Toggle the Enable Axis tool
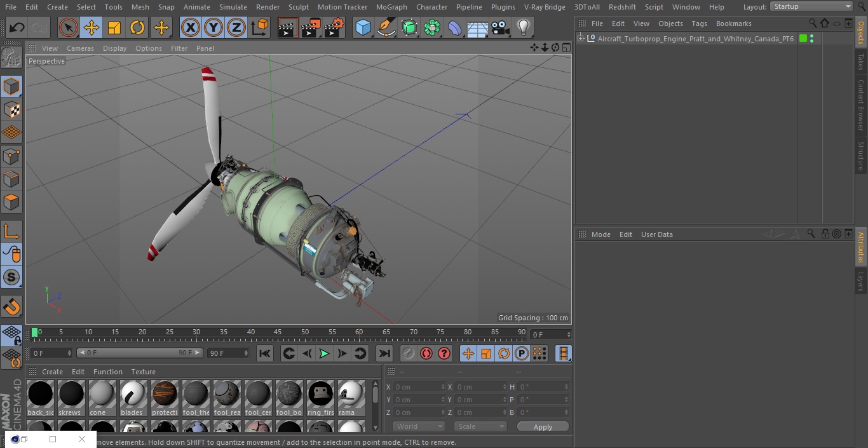 point(11,231)
